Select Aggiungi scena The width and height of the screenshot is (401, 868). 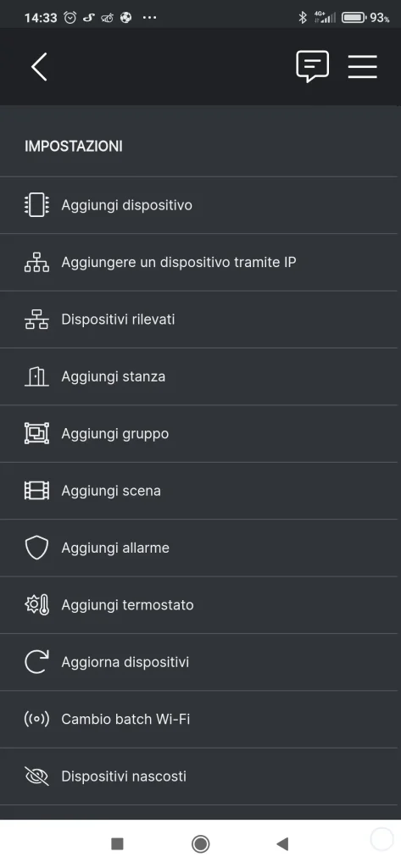(200, 491)
